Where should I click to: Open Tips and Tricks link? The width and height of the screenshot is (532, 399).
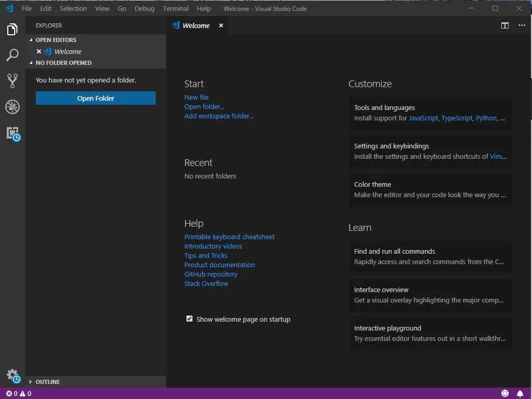coord(206,255)
